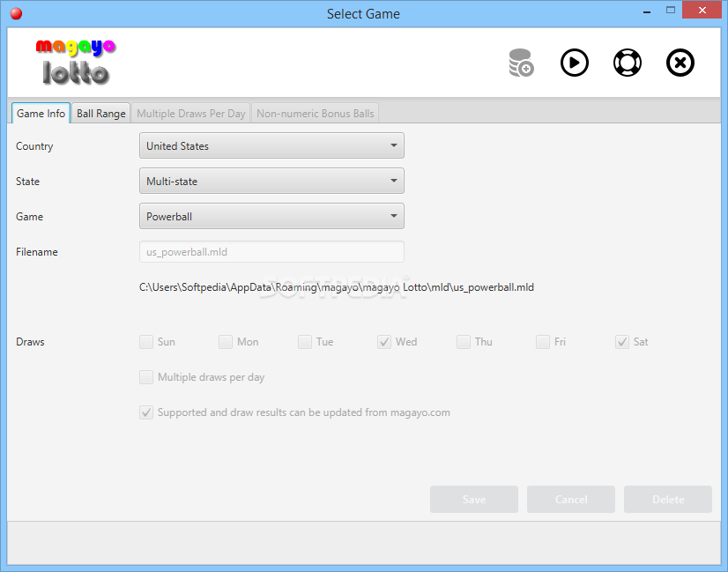
Task: Select the Non-numeric Bonus Balls tab
Action: pyautogui.click(x=316, y=114)
